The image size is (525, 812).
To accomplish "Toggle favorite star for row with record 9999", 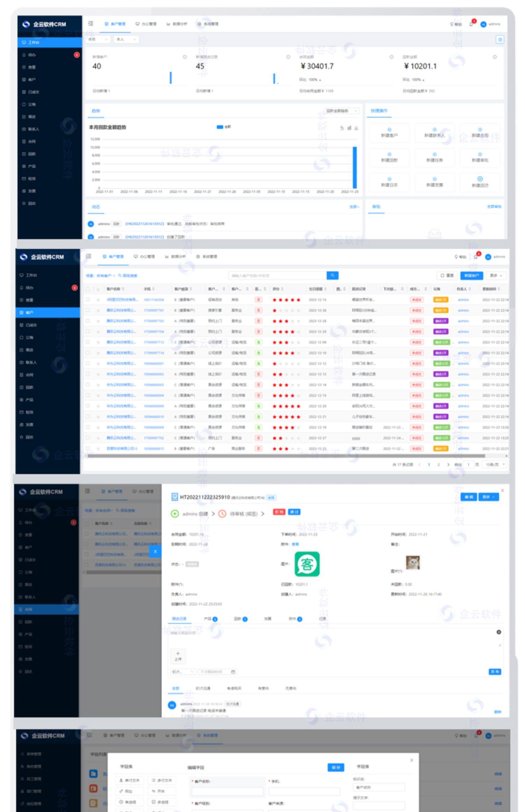I will tap(98, 438).
